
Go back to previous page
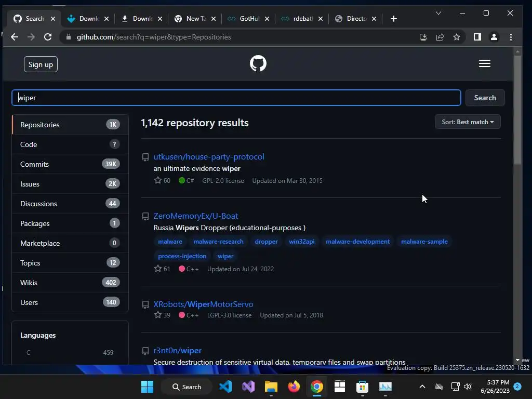14,37
